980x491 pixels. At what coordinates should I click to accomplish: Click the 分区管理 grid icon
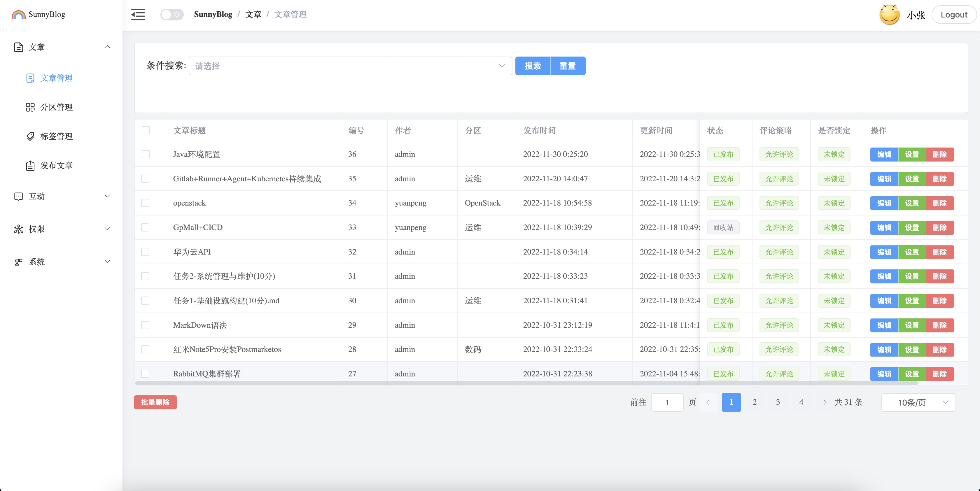click(x=30, y=107)
